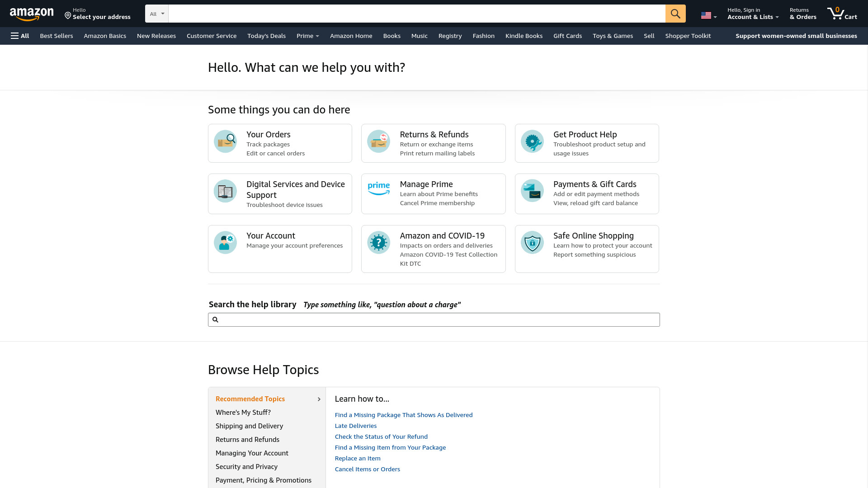Click Late Deliveries link
This screenshot has width=868, height=488.
coord(356,426)
